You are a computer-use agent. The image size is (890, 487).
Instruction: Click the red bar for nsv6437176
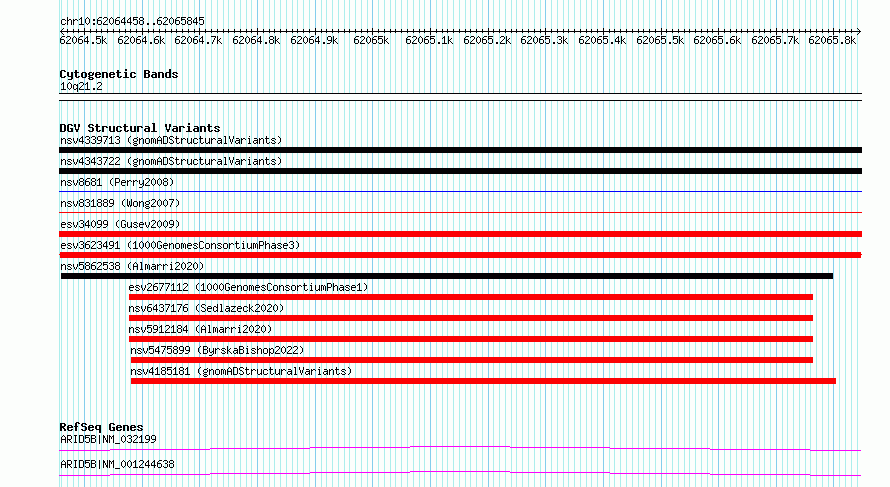[x=471, y=318]
